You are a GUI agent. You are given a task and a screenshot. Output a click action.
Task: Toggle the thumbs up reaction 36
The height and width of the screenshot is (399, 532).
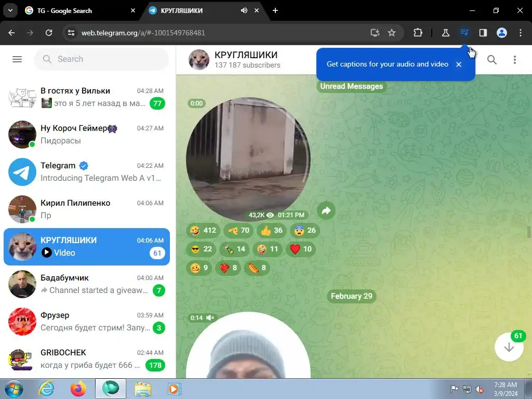(x=272, y=230)
